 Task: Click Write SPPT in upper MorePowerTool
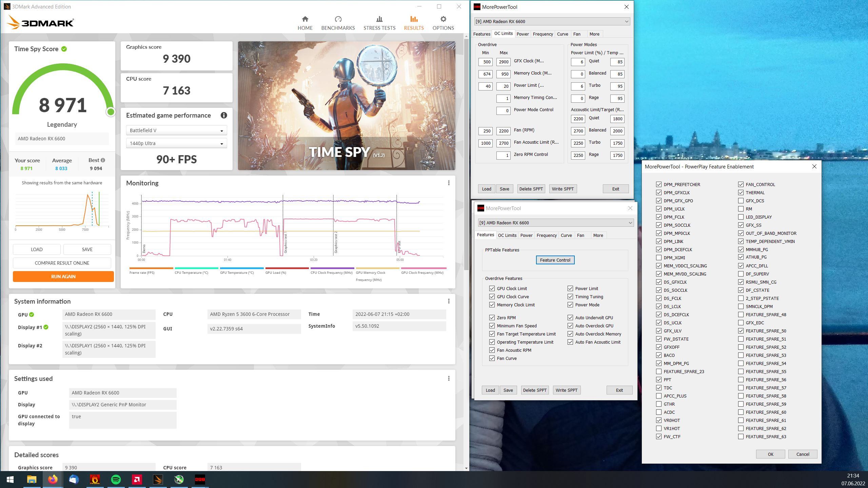click(563, 189)
